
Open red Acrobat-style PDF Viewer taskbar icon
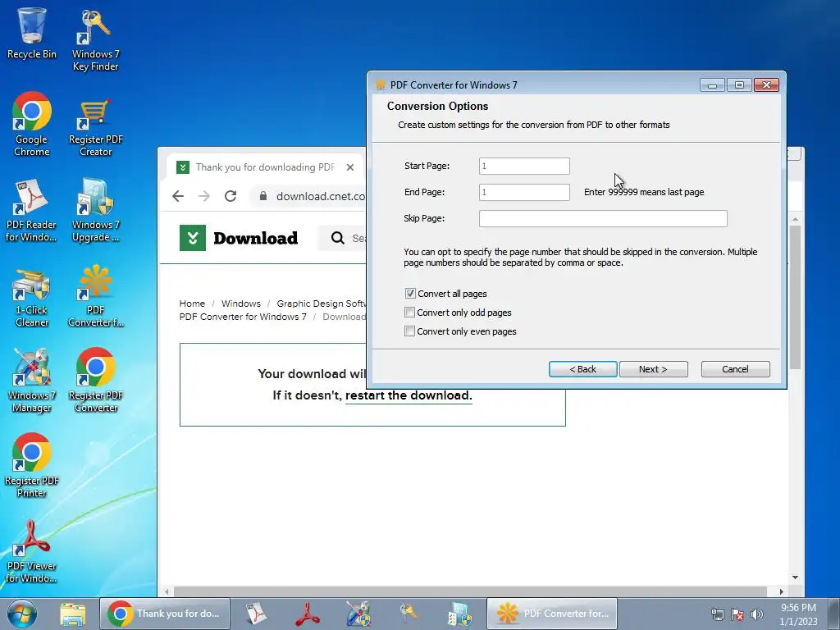coord(308,614)
